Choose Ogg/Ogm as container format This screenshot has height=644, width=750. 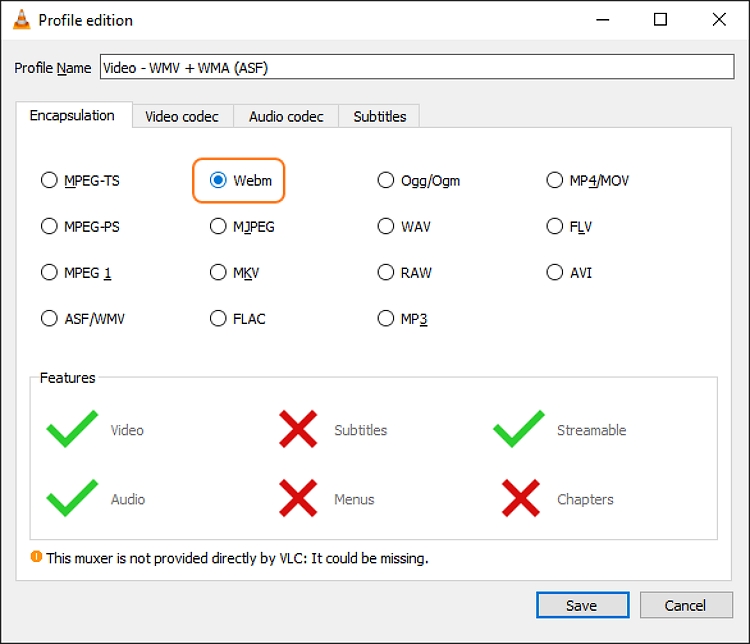419,180
